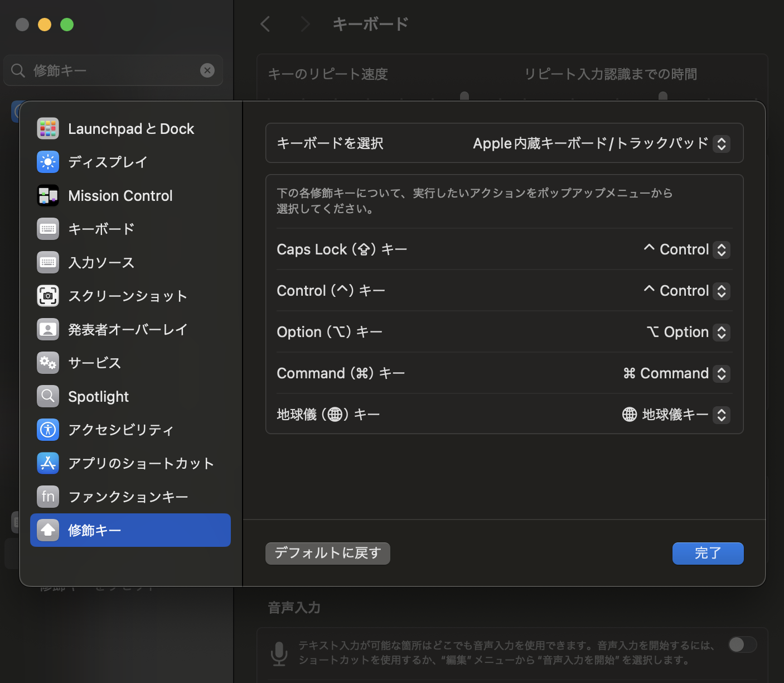This screenshot has height=683, width=784.
Task: Click the 発表者オーバーレイ person icon
Action: (x=48, y=329)
